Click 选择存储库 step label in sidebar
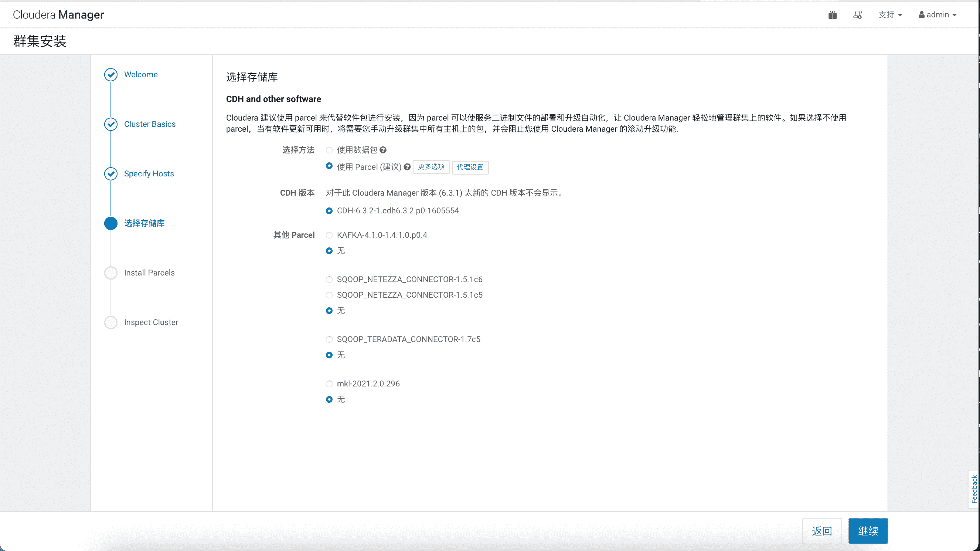Screen dimensions: 980x551 144,223
